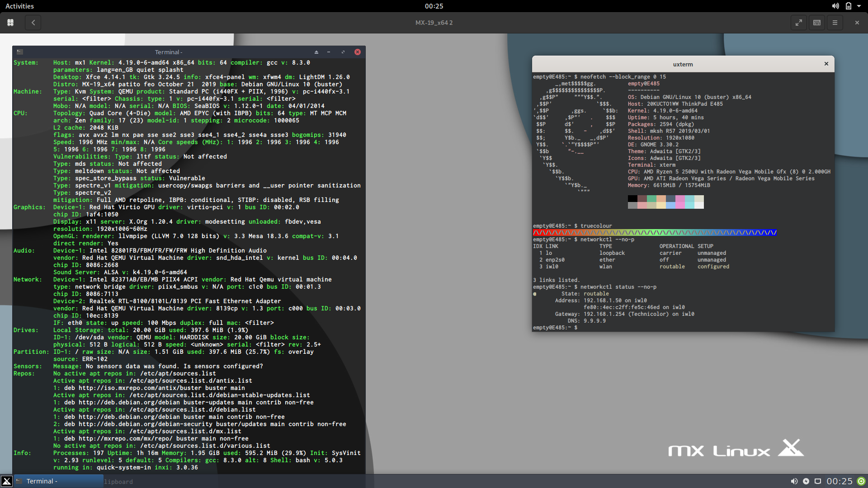Click the light blue swatch in neofetch bottom row
The width and height of the screenshot is (868, 488).
click(670, 205)
